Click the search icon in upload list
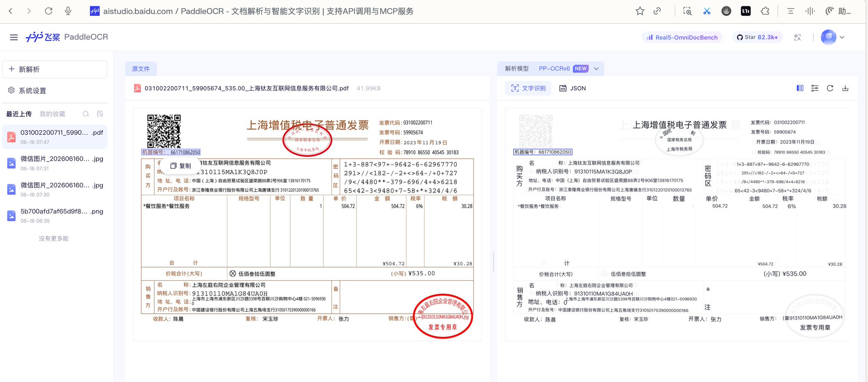Viewport: 868px width, 382px height. pyautogui.click(x=86, y=114)
